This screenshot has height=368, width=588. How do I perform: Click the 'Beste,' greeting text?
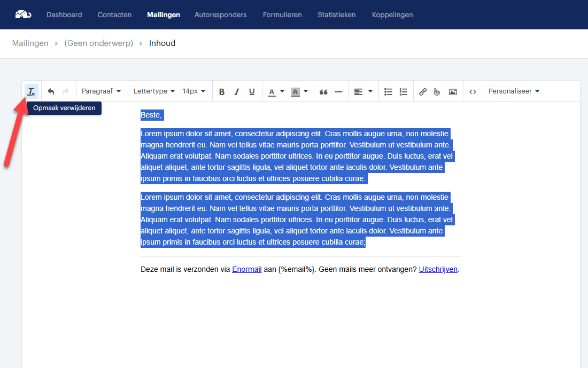(x=151, y=115)
